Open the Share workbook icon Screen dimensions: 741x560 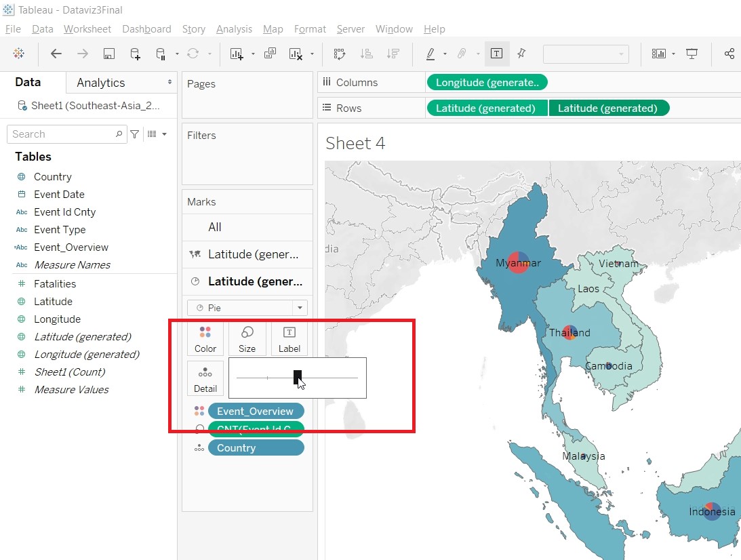729,54
